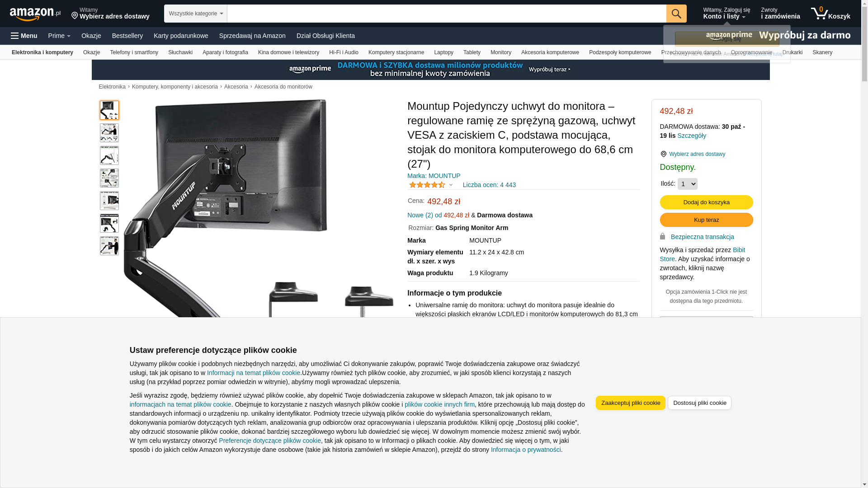Open the Marka: MOUNTUP brand link
Viewport: 868px width, 488px height.
(434, 176)
